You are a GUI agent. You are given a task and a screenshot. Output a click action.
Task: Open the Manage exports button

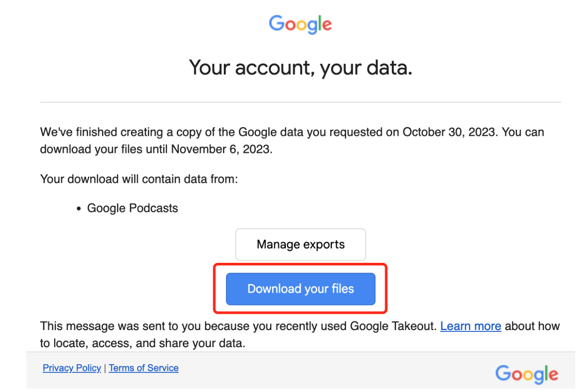pos(301,244)
